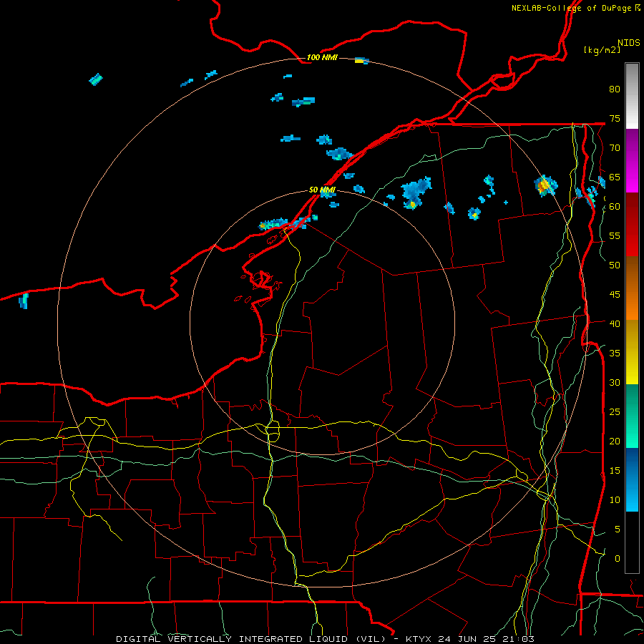644x644 pixels.
Task: Click the 5 value on the color scale
Action: click(618, 530)
